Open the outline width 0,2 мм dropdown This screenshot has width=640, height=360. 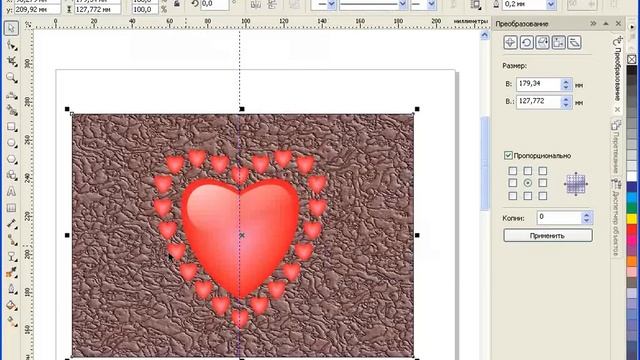click(551, 4)
